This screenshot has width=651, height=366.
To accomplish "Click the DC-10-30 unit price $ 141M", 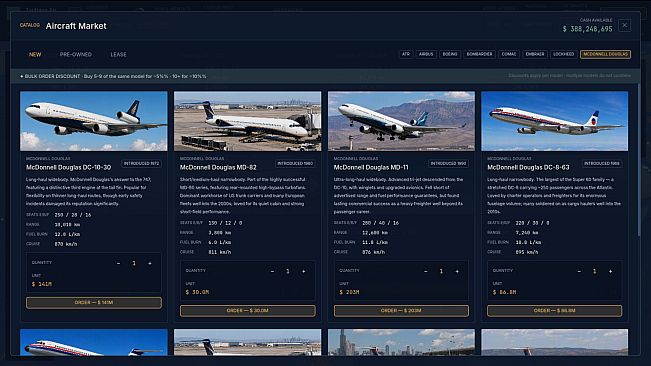I will pyautogui.click(x=42, y=284).
